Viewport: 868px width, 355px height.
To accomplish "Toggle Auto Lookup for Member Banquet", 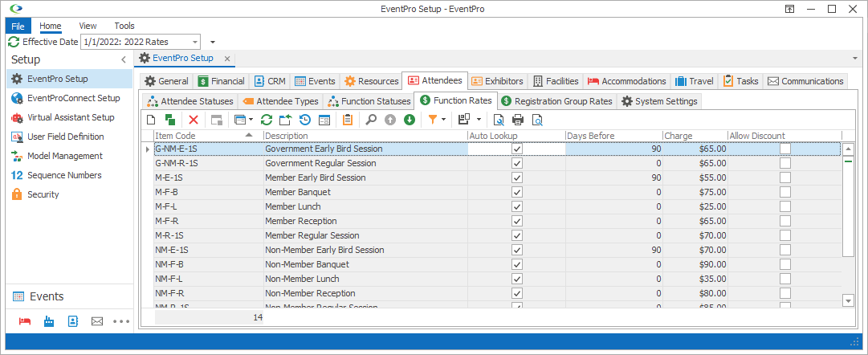I will (517, 192).
